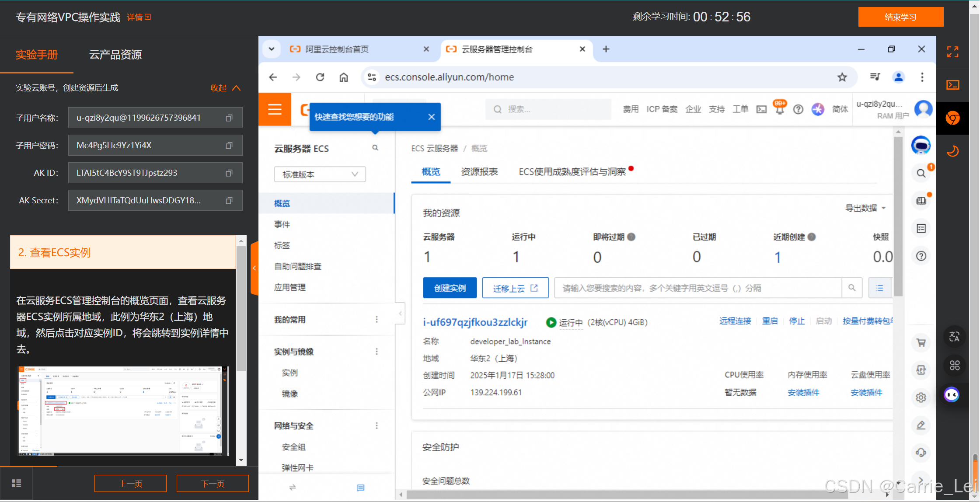Open the AI assistant robot icon

coord(921,145)
